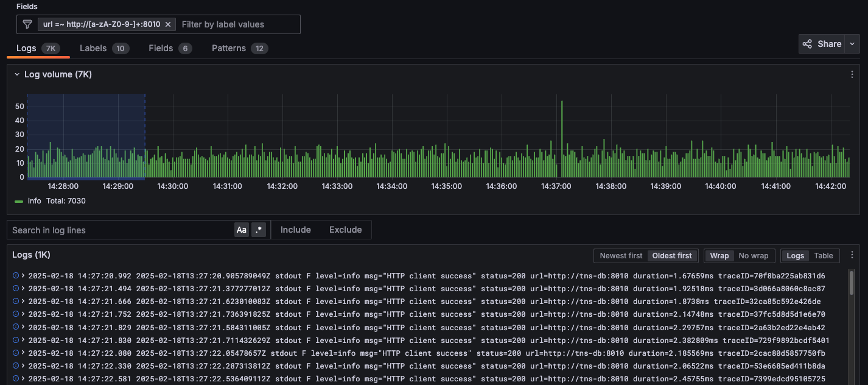Collapse the Log volume panel
Viewport: 868px width, 385px height.
coord(16,74)
